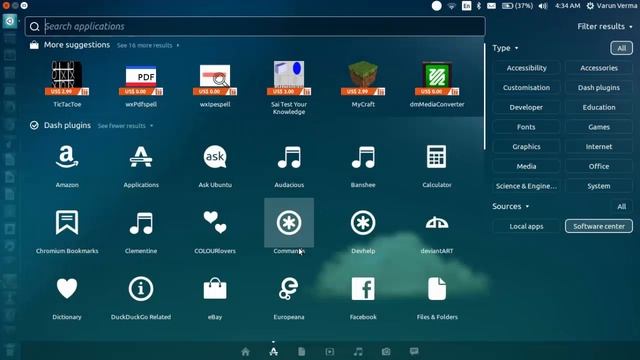Open the network Wi-Fi indicator

point(451,6)
